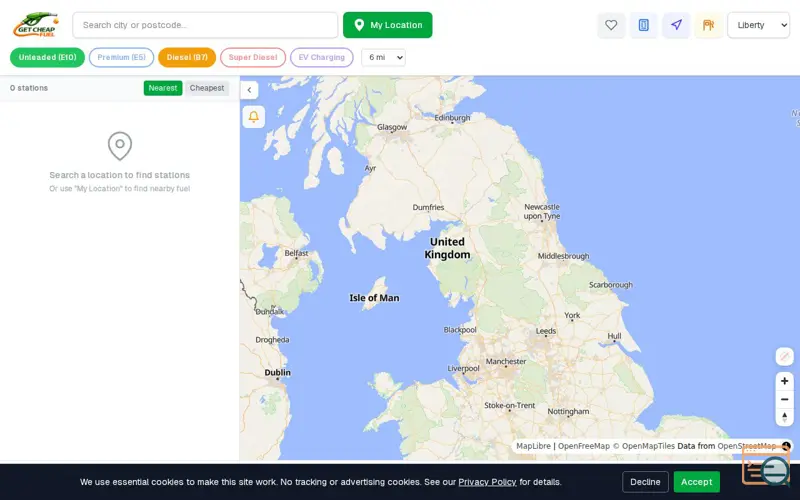Open the 6 mi radius dropdown
The image size is (800, 500).
click(x=383, y=57)
